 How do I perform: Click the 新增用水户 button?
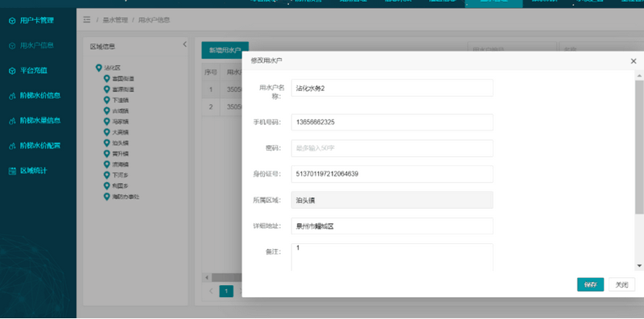225,50
